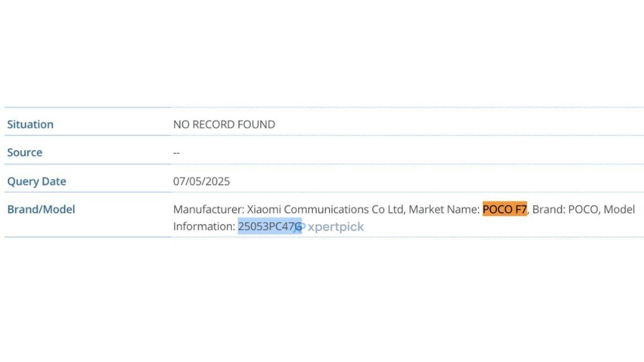
Task: Select the Source row label
Action: click(25, 152)
